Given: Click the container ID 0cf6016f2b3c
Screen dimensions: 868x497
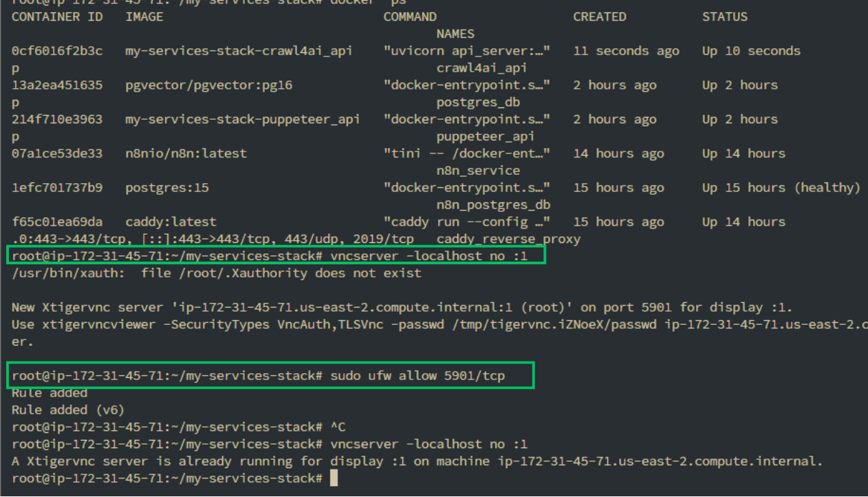Looking at the screenshot, I should 57,51.
